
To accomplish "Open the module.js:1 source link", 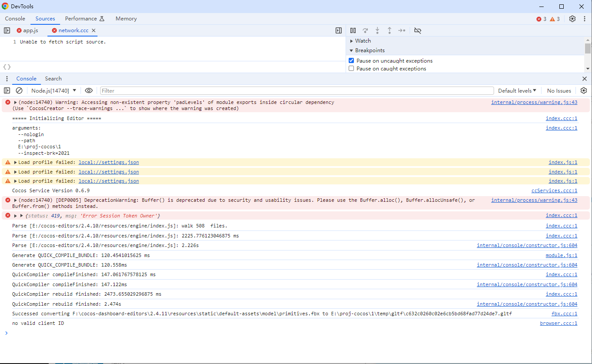I will point(562,255).
